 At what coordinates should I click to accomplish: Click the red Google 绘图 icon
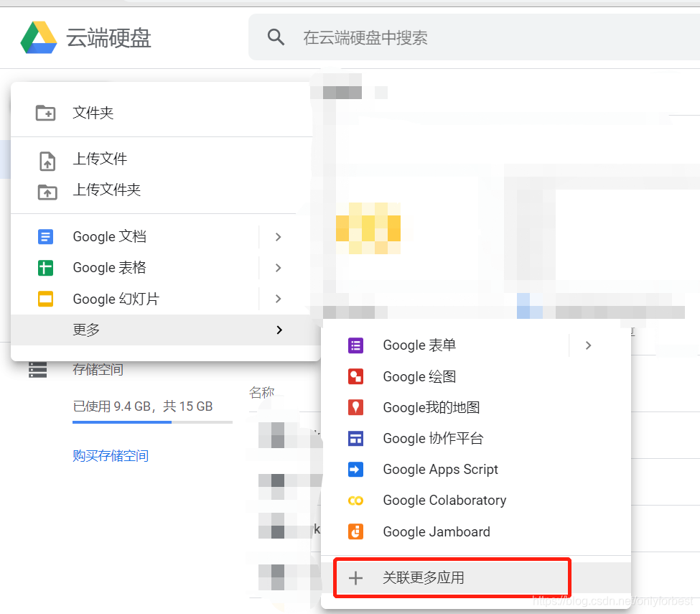point(355,376)
